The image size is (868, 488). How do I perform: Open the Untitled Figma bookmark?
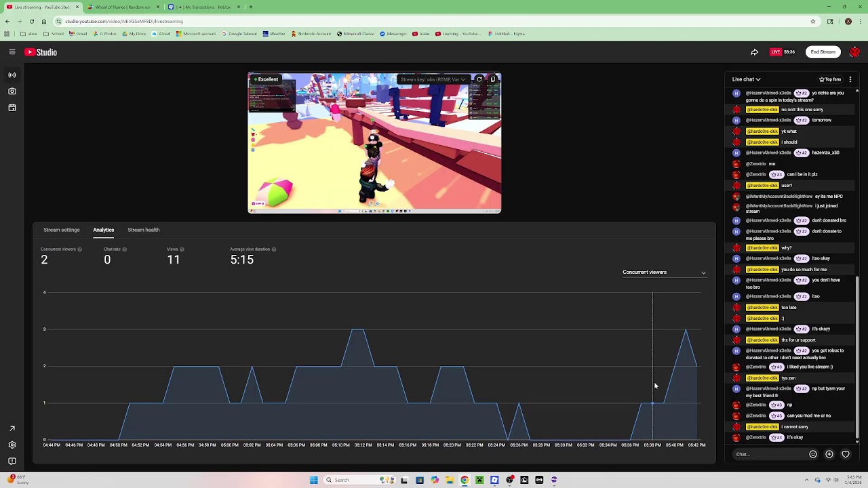point(507,34)
